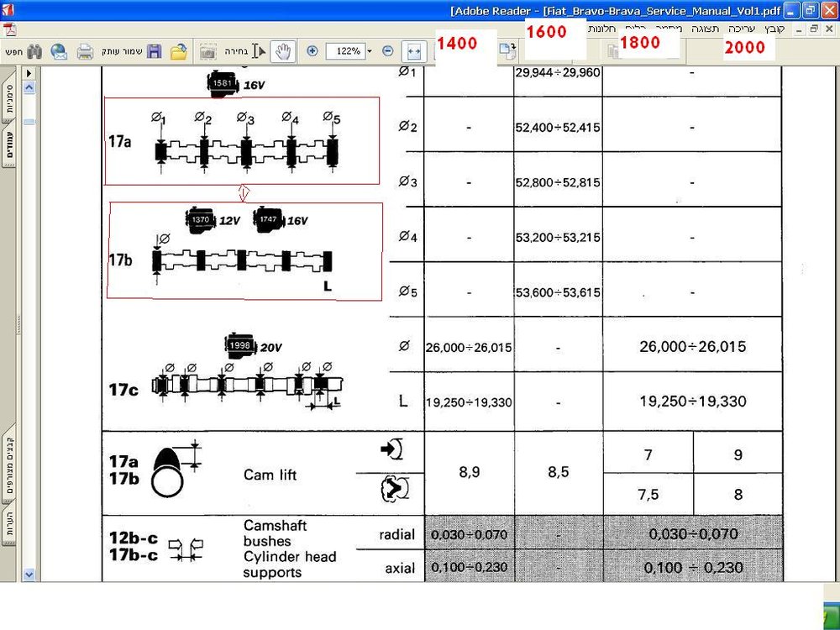840x630 pixels.
Task: Click the Adobe Reader title bar icon
Action: (x=8, y=9)
